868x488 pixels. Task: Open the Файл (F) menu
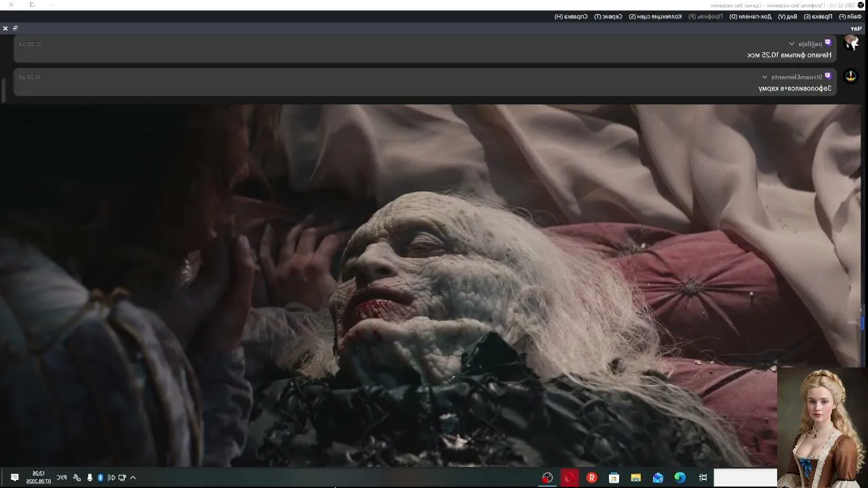pos(850,16)
